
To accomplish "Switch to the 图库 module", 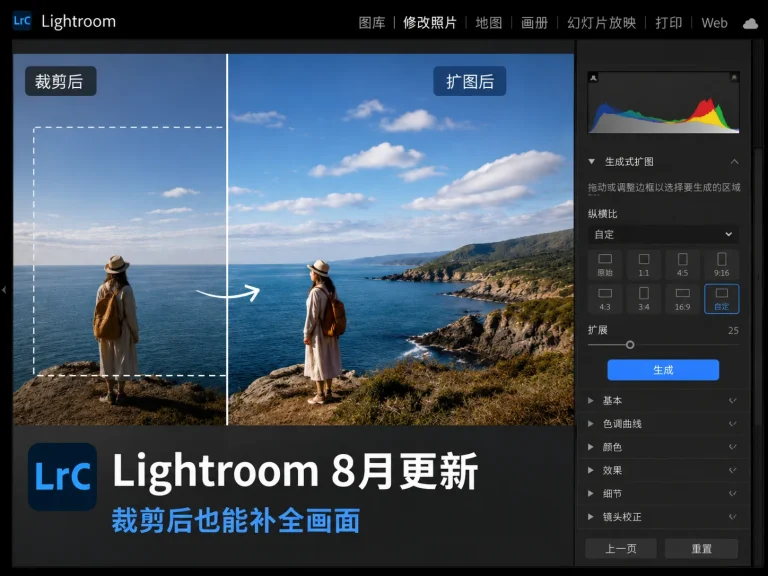I will 372,23.
